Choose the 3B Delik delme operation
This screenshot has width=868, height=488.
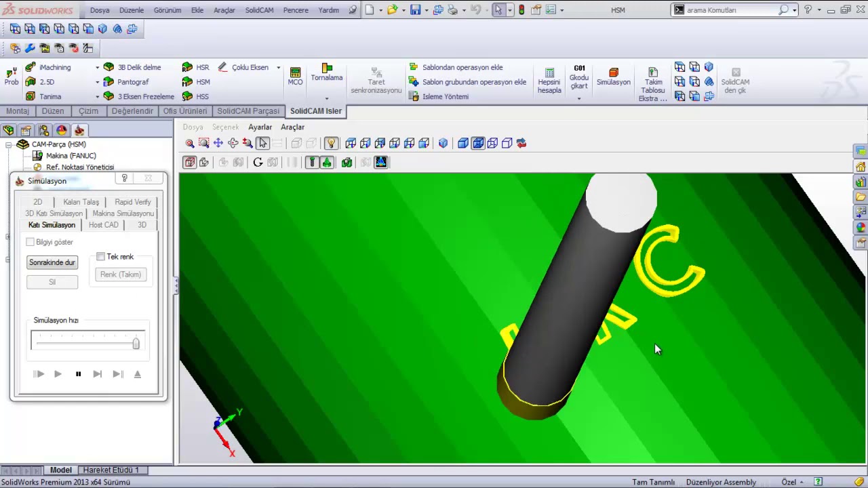pyautogui.click(x=132, y=67)
